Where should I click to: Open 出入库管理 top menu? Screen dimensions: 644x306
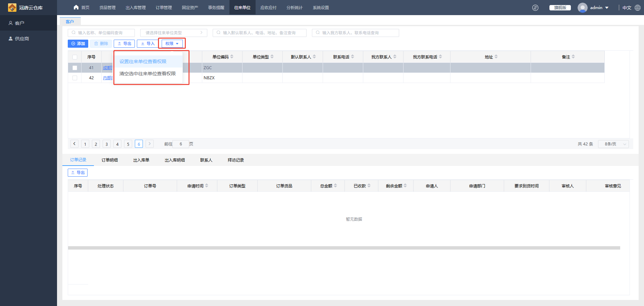136,7
